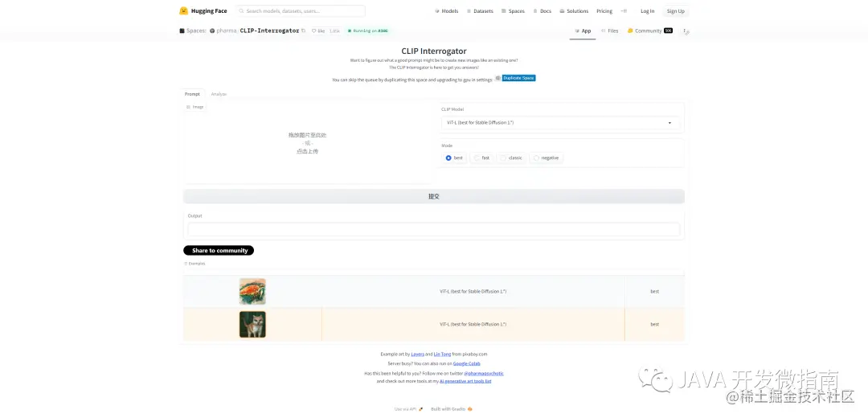Click the best cell in the cat example row
The image size is (868, 418).
655,325
